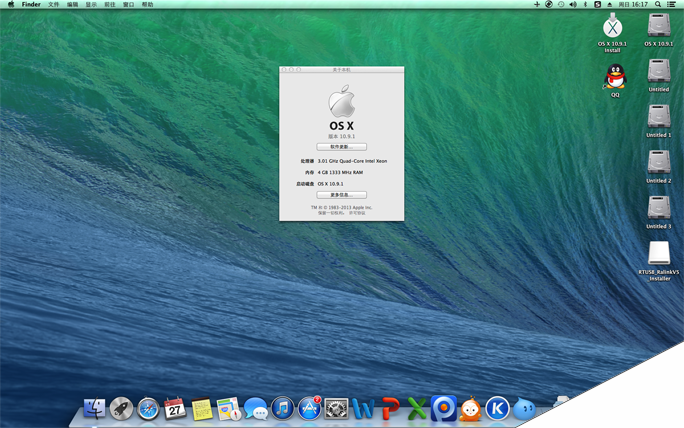
Task: Click 软件更新 software update button
Action: pos(342,147)
